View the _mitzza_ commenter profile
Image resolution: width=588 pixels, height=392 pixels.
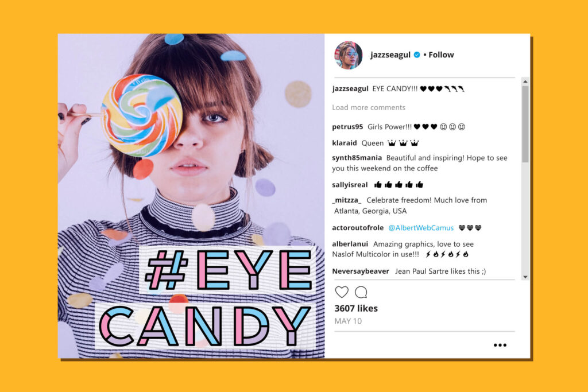347,200
